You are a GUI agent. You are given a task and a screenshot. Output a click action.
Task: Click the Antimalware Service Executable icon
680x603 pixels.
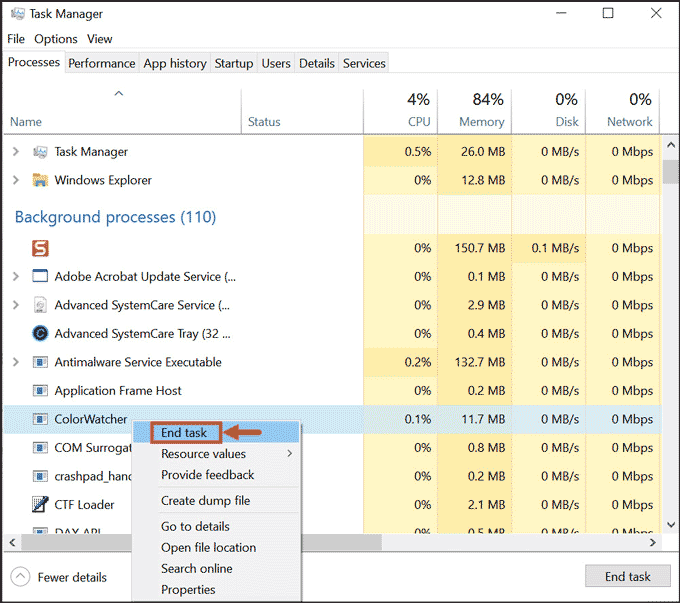(x=40, y=362)
